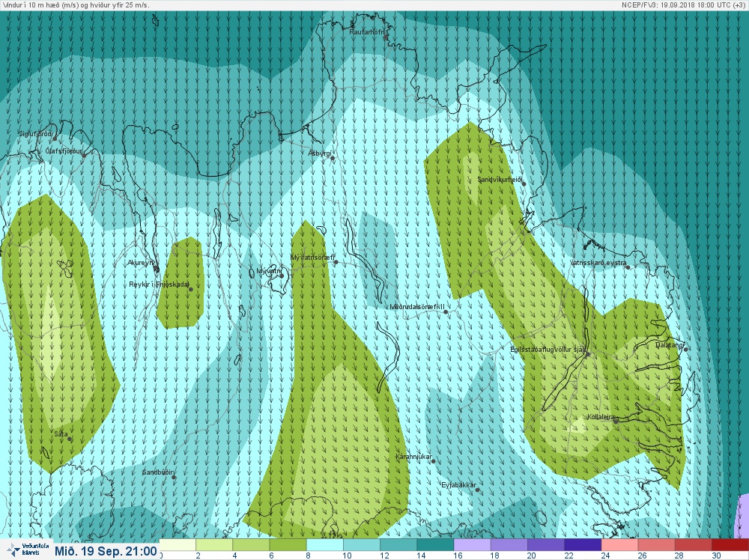Select the 20–22 m/s purple legend swatch
Image resolution: width=749 pixels, height=560 pixels.
[x=545, y=545]
